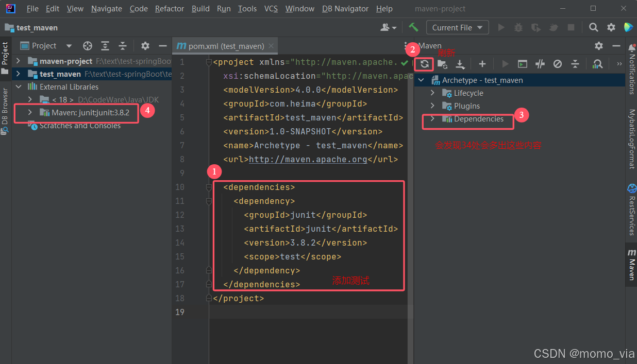Toggle RestServices side panel

click(x=632, y=210)
